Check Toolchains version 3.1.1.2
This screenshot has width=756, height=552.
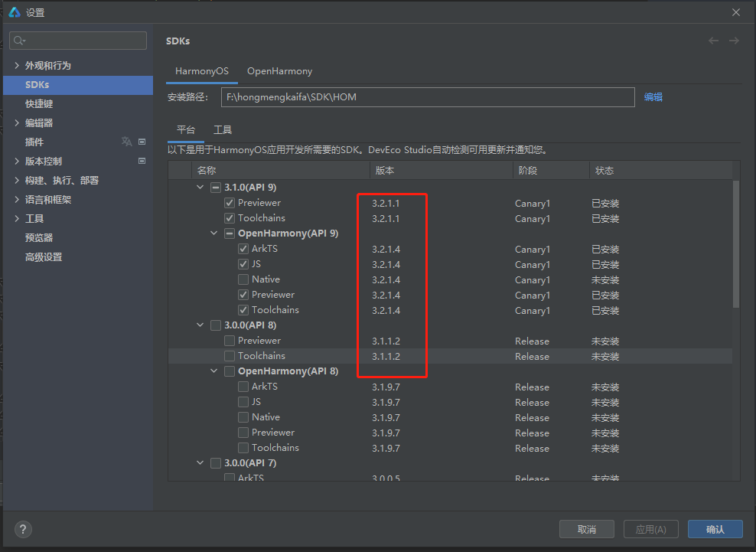(x=230, y=356)
